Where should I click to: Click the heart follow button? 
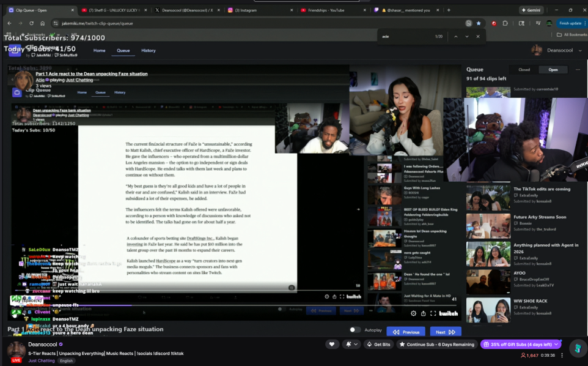pyautogui.click(x=332, y=344)
